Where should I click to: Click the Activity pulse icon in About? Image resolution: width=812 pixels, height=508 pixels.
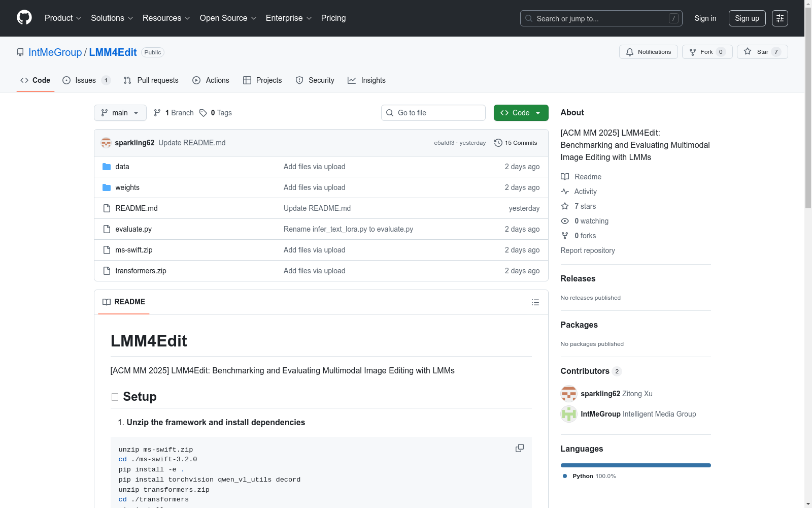coord(565,192)
